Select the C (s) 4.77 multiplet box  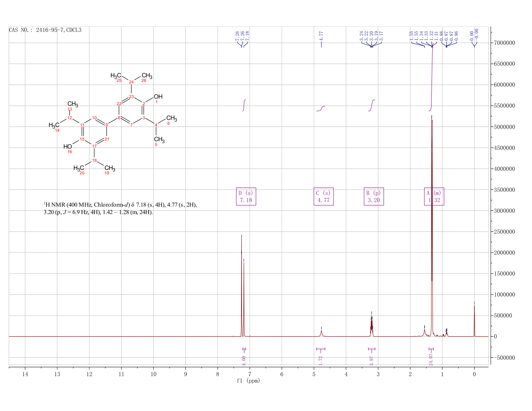(323, 196)
